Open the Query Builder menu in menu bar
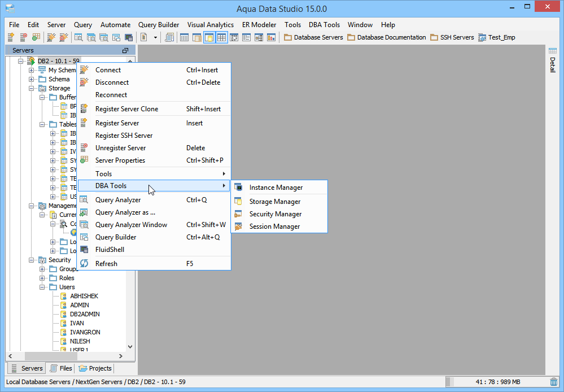Screen dimensions: 564x392 (x=159, y=24)
